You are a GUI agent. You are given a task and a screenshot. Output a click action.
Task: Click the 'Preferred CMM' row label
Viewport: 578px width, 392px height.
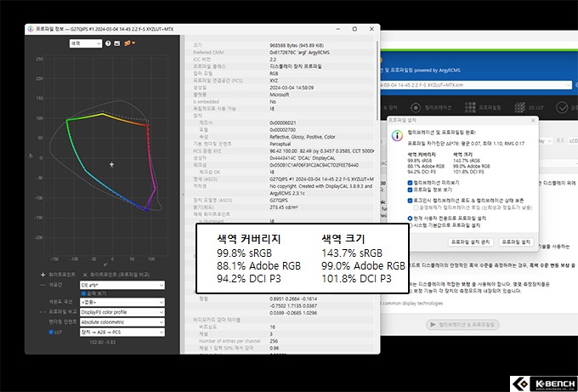208,53
